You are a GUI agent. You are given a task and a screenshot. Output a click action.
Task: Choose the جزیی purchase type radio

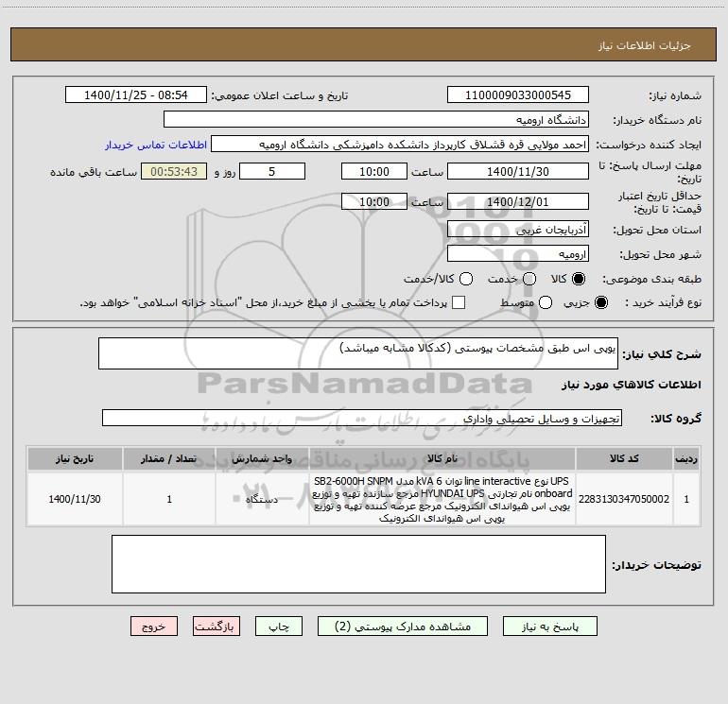[x=601, y=302]
